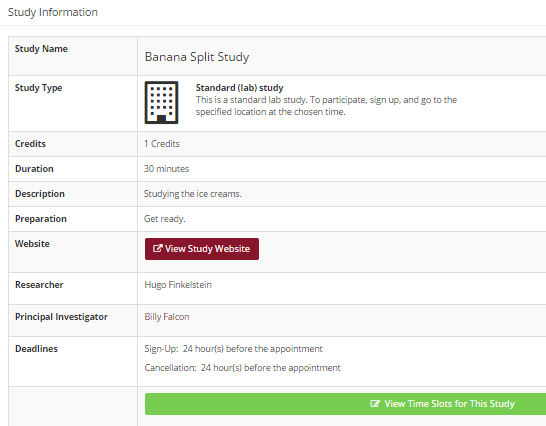Click the Sign-Up deadline line
This screenshot has height=426, width=546.
click(233, 349)
